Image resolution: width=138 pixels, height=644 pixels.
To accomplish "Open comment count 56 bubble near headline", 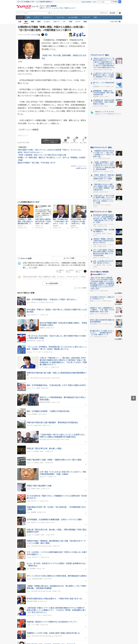I will point(33,35).
